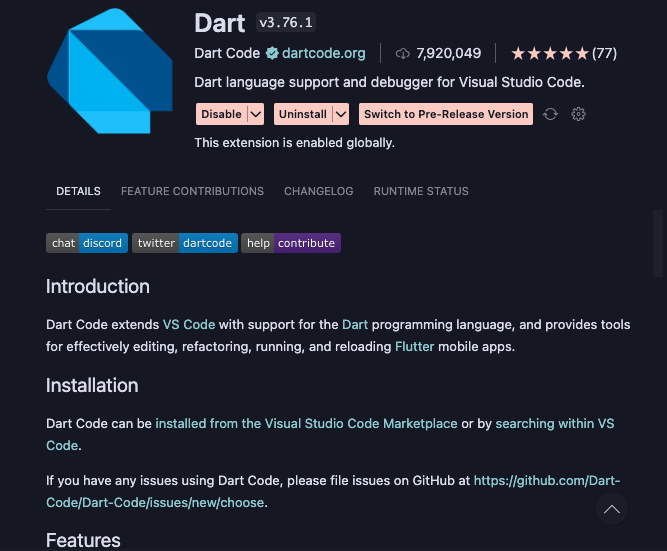Viewport: 667px width, 551px height.
Task: Select the DETAILS tab
Action: 78,191
